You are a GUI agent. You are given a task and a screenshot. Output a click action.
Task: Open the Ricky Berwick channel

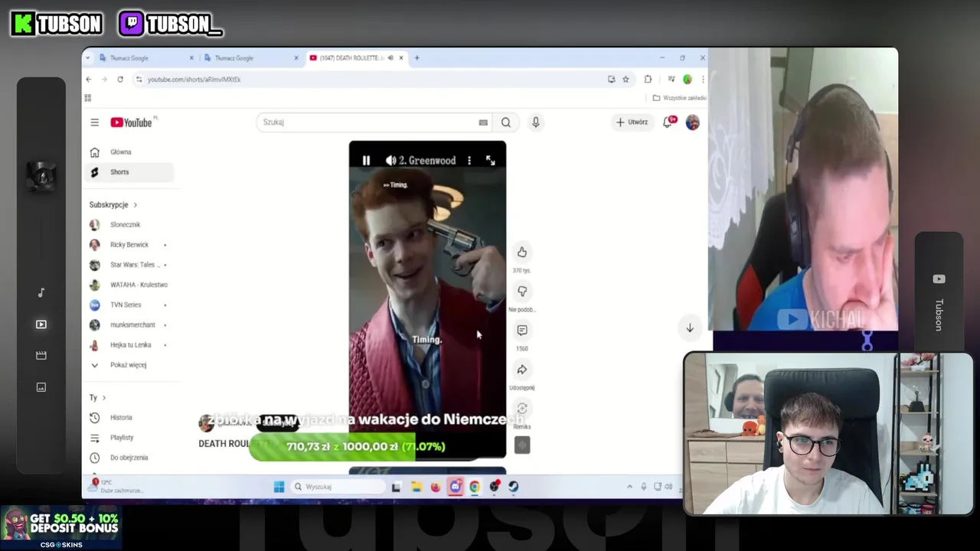(x=131, y=245)
